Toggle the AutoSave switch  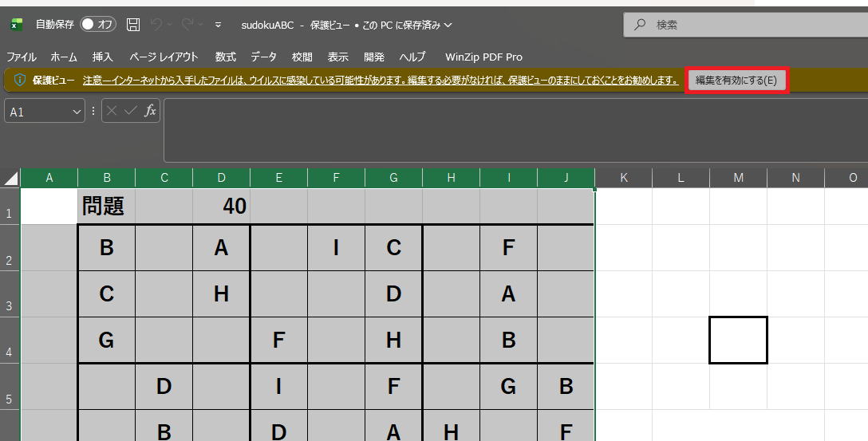tap(98, 25)
